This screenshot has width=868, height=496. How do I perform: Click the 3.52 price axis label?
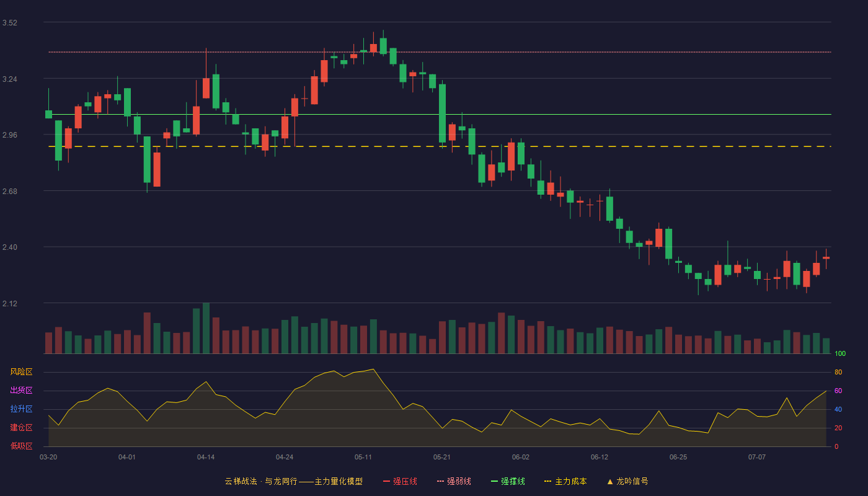[x=10, y=23]
